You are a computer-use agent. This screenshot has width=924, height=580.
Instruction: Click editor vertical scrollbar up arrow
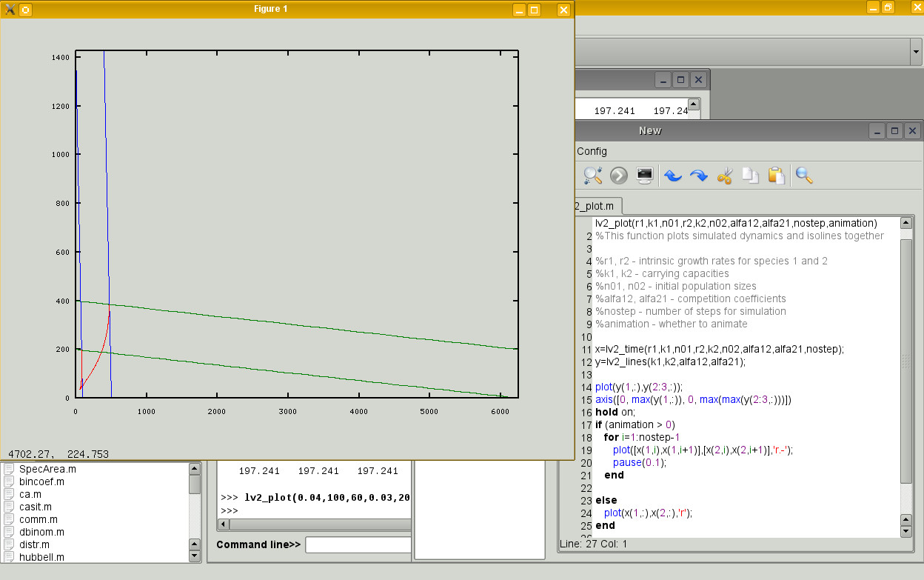coord(906,223)
